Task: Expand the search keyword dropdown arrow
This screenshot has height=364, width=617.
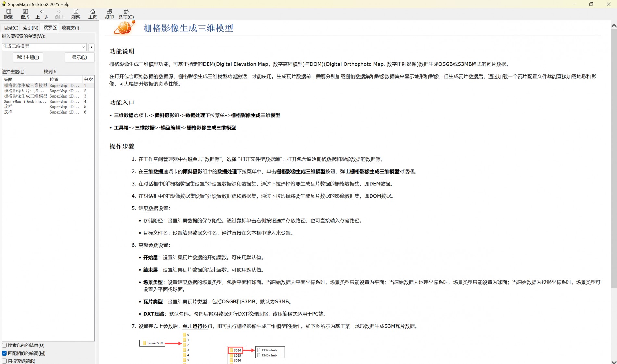Action: point(83,47)
